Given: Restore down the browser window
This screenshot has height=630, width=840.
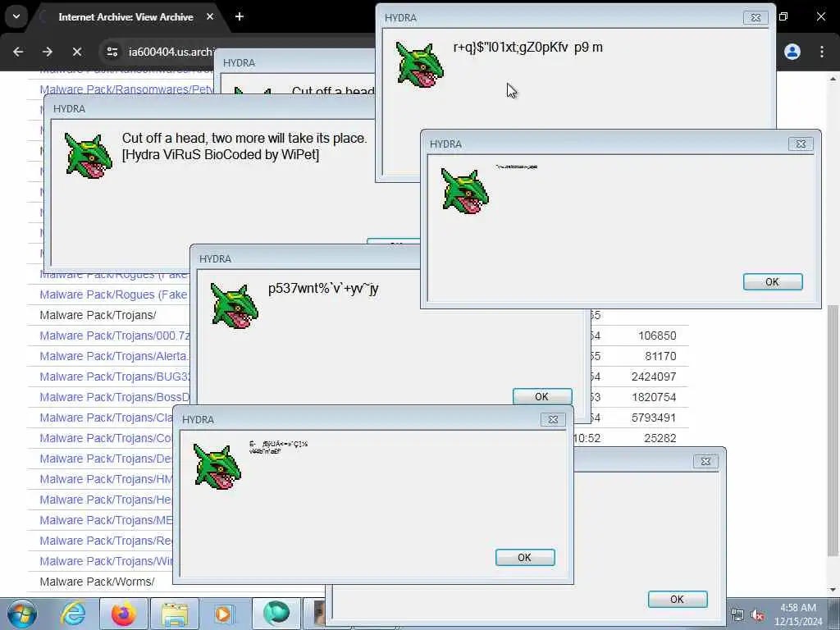Looking at the screenshot, I should [783, 16].
